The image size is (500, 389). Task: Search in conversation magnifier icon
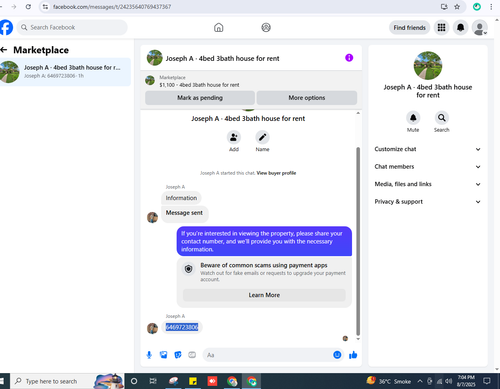pyautogui.click(x=442, y=118)
